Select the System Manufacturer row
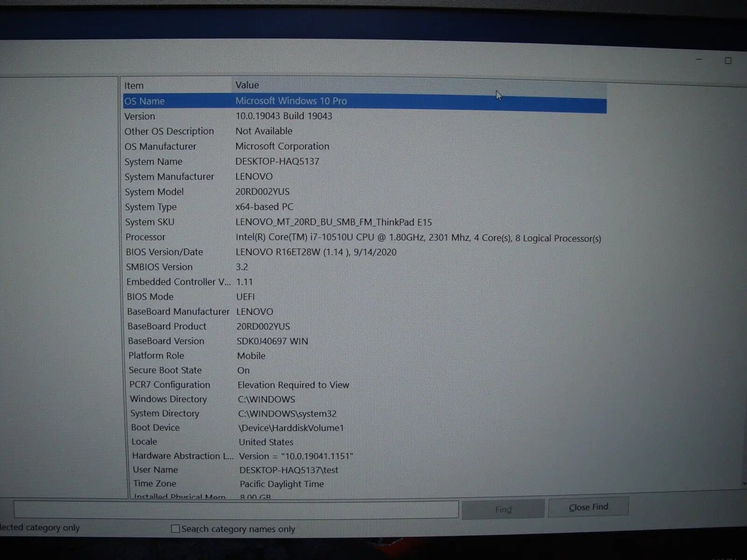This screenshot has width=747, height=560. [365, 176]
